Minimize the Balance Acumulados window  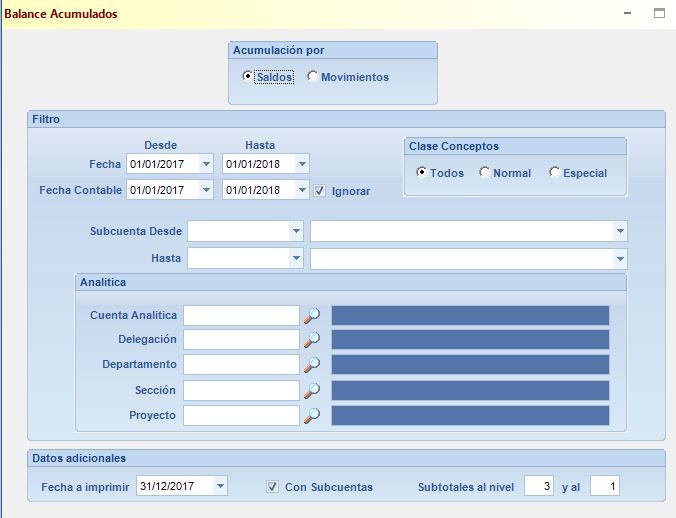628,13
